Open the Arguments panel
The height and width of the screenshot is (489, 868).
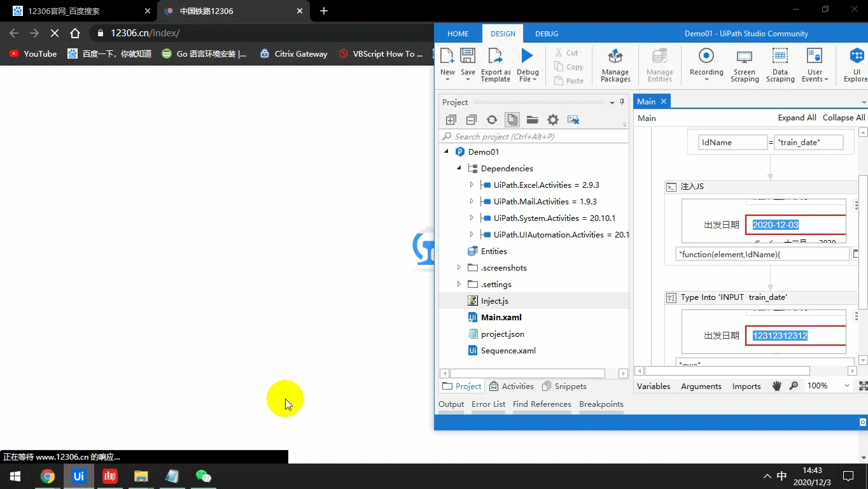point(701,386)
